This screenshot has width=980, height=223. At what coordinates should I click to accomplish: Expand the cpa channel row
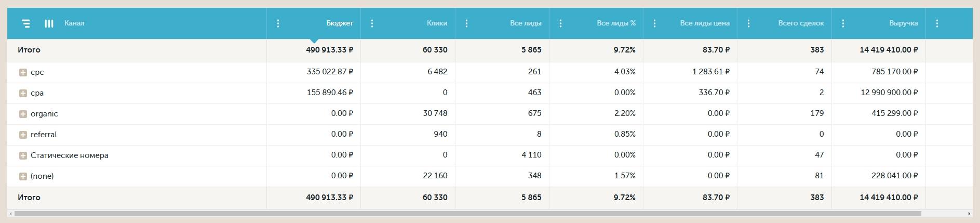pos(23,93)
